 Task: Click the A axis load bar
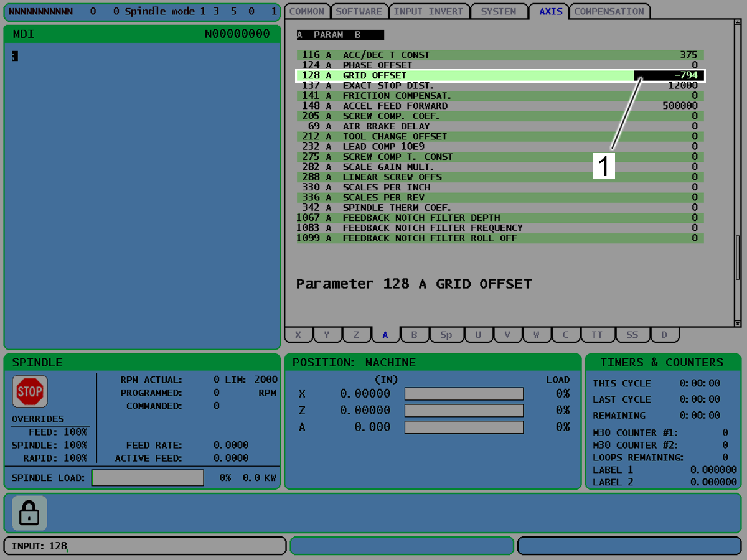(x=464, y=427)
